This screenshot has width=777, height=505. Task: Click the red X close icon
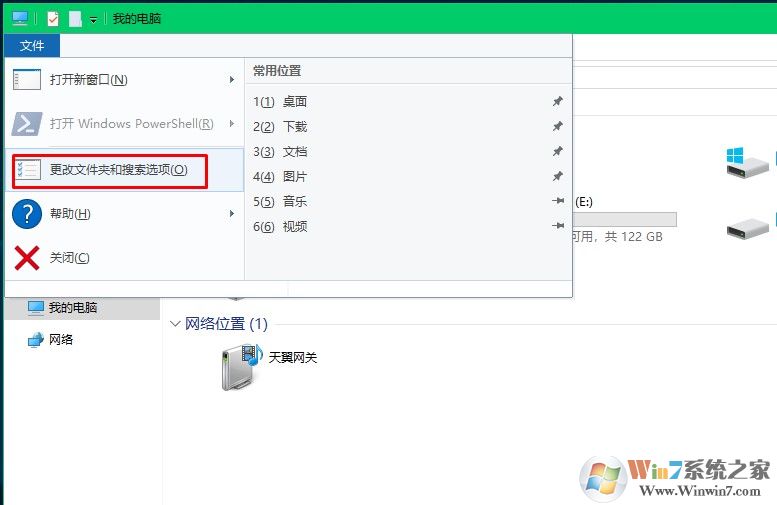27,258
